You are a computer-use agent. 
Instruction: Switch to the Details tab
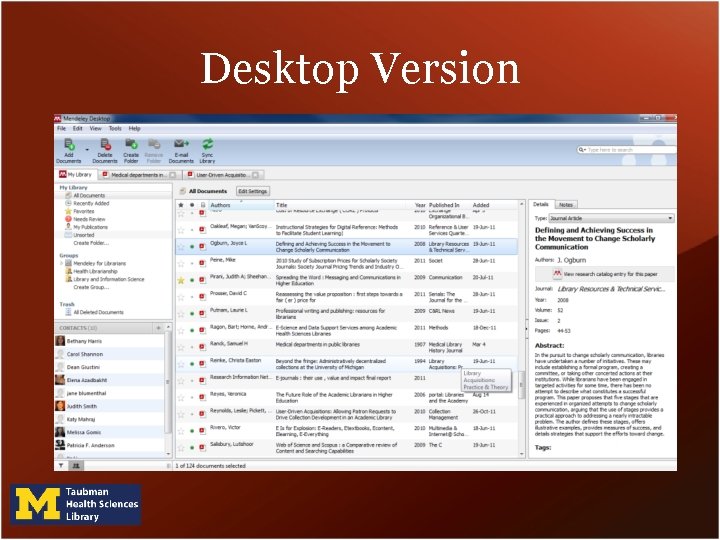541,204
